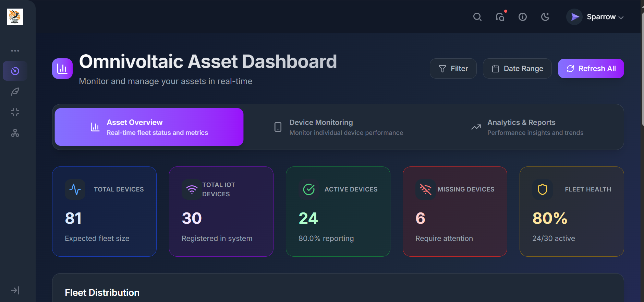Click the minimize-arrows icon in sidebar
This screenshot has height=302, width=644.
pyautogui.click(x=15, y=112)
